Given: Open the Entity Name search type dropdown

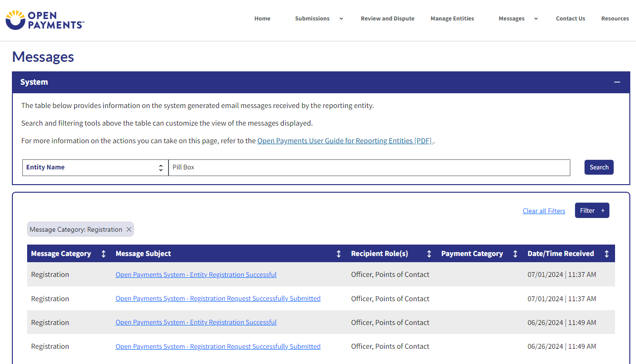Looking at the screenshot, I should coord(95,167).
